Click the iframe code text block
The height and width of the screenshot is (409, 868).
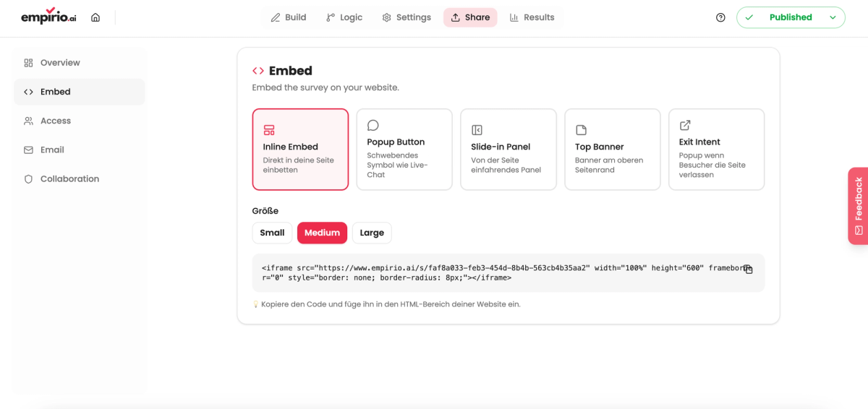[508, 272]
